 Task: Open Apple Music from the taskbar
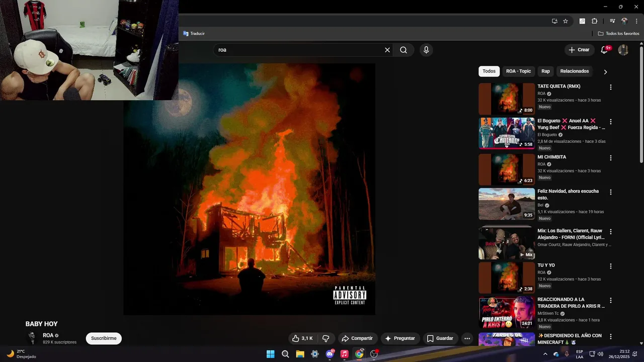(x=344, y=354)
